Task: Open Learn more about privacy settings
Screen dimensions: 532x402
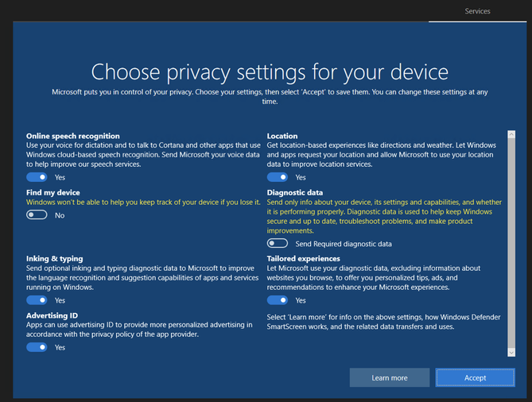Action: point(390,377)
